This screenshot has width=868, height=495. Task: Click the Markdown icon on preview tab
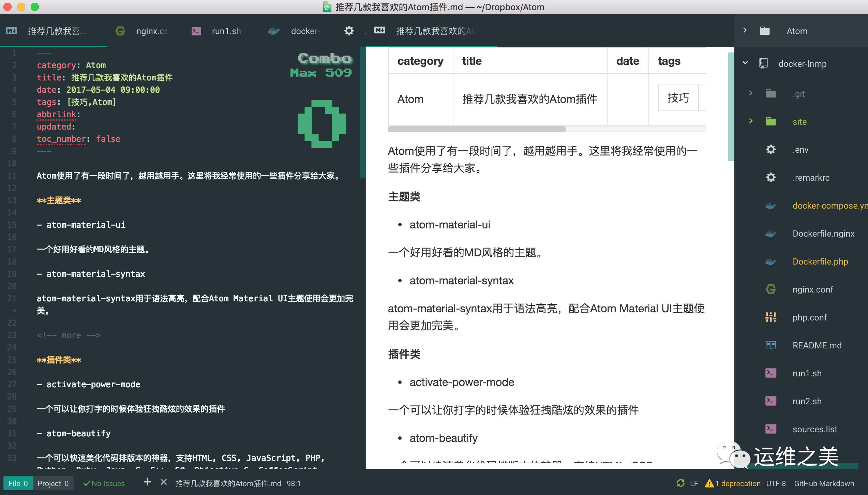coord(379,30)
